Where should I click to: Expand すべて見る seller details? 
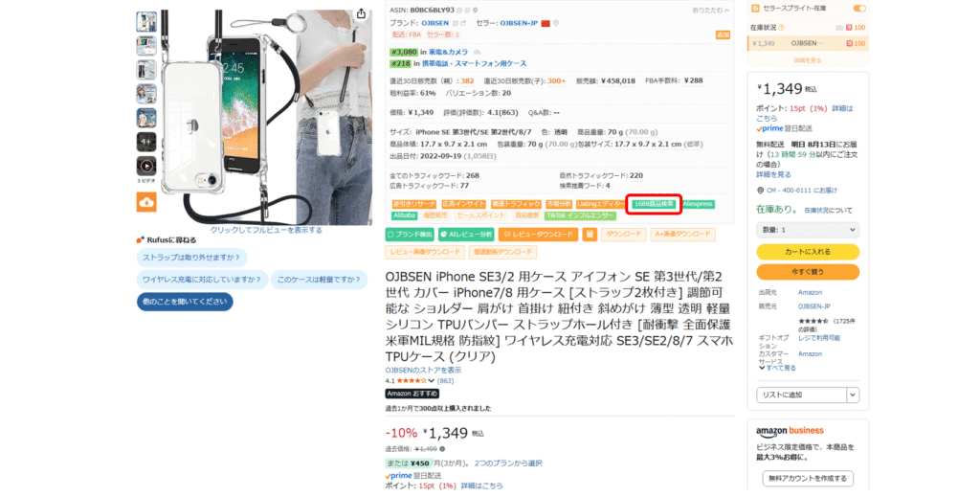(777, 369)
